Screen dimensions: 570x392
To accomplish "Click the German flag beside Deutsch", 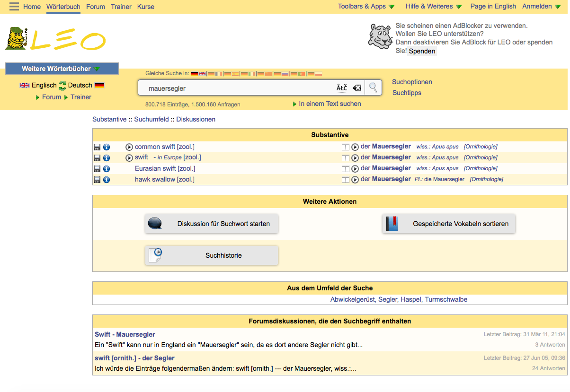I will [99, 86].
